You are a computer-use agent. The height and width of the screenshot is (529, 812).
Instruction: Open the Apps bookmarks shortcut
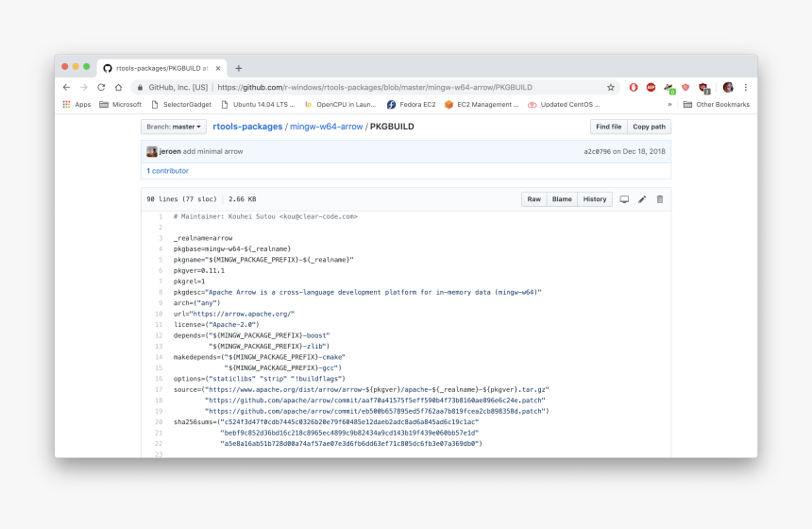(x=76, y=105)
